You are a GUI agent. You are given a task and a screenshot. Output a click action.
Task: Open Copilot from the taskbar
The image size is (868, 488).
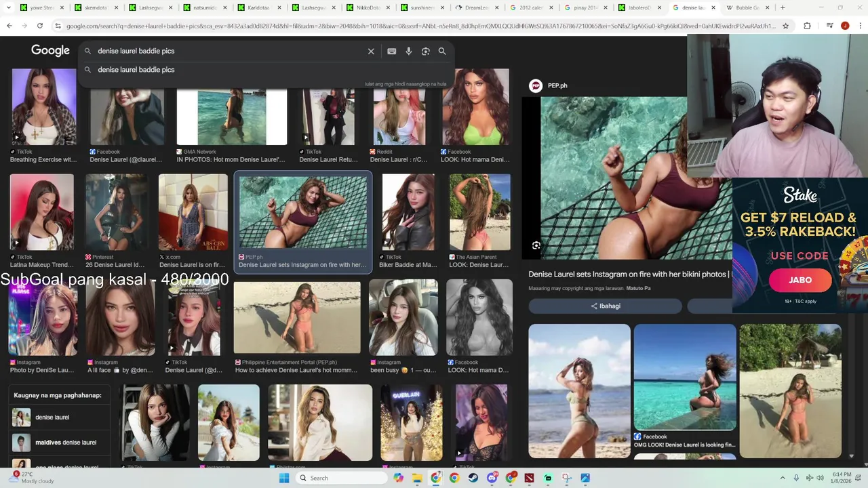[398, 478]
